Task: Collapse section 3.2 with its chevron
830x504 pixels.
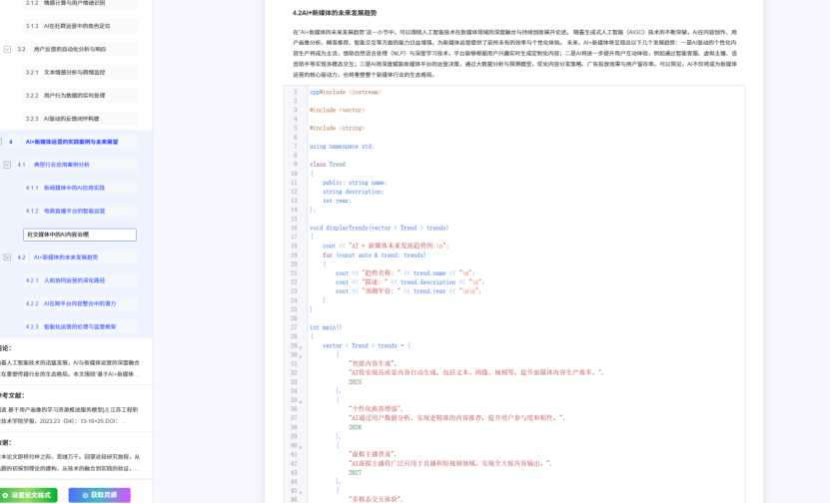Action: click(7, 49)
